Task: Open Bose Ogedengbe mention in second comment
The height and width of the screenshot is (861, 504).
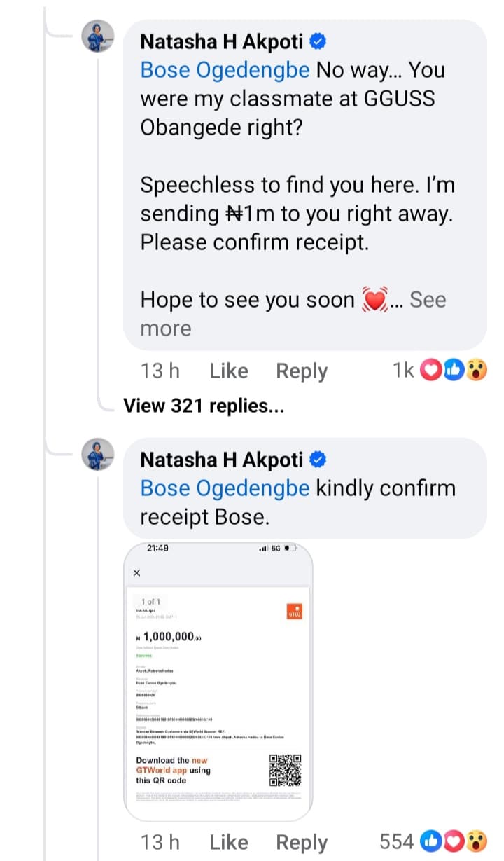Action: [x=225, y=488]
